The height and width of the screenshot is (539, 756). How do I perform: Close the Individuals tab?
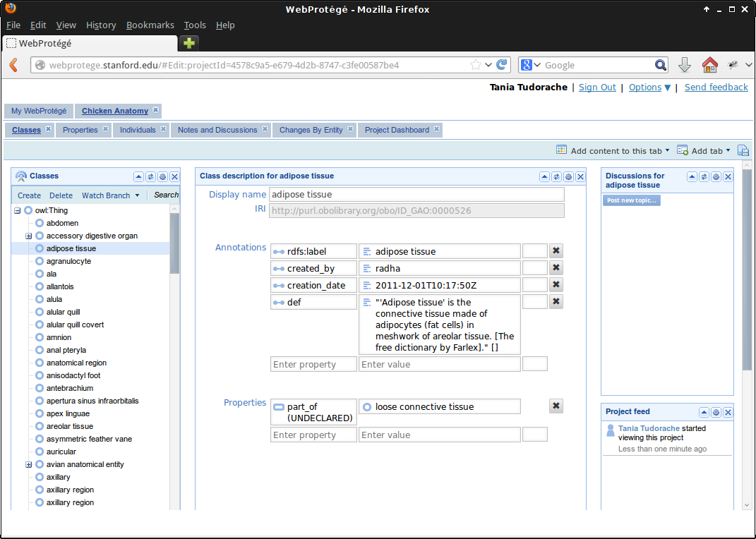[164, 128]
